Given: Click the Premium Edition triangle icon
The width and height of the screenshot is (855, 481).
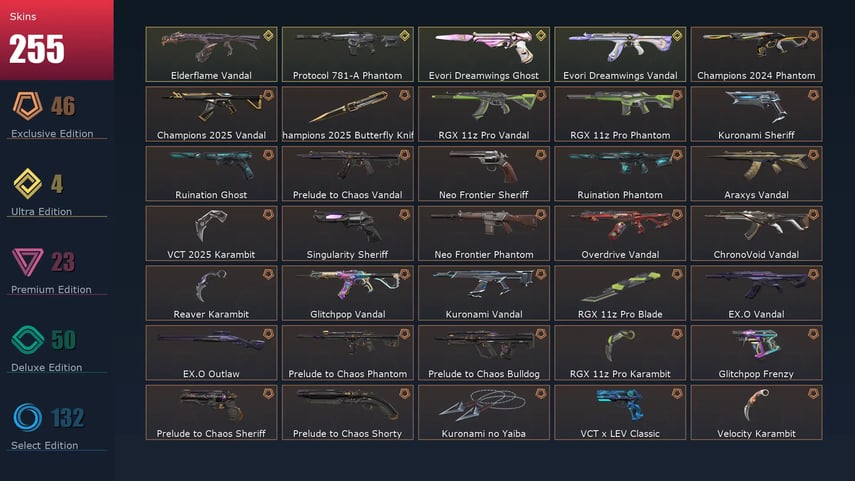Looking at the screenshot, I should [27, 262].
